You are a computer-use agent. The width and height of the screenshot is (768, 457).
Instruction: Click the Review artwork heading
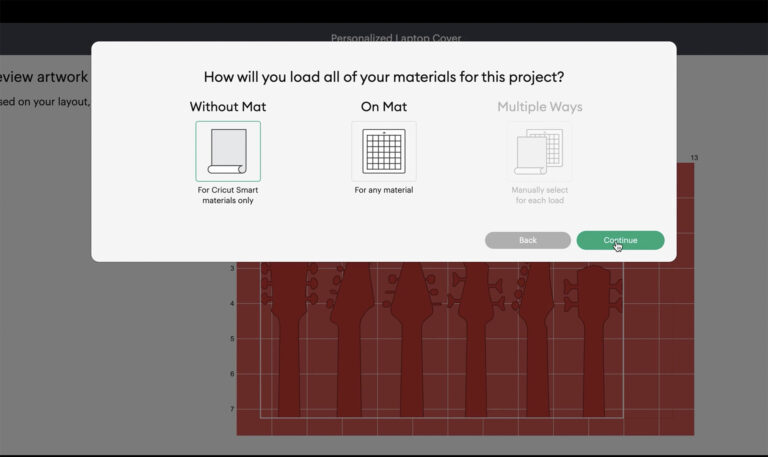tap(44, 77)
